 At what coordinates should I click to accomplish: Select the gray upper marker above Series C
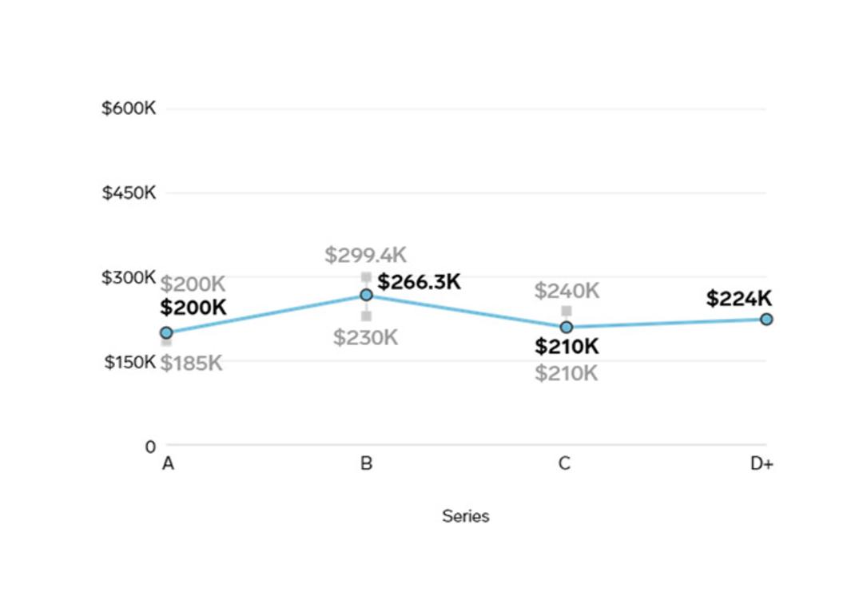pyautogui.click(x=567, y=311)
